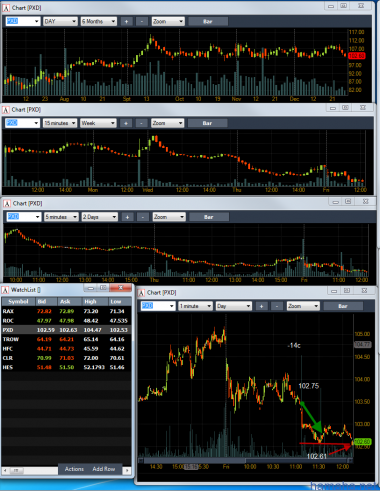Click Add Row in the WatchList
The height and width of the screenshot is (491, 380).
coord(104,469)
